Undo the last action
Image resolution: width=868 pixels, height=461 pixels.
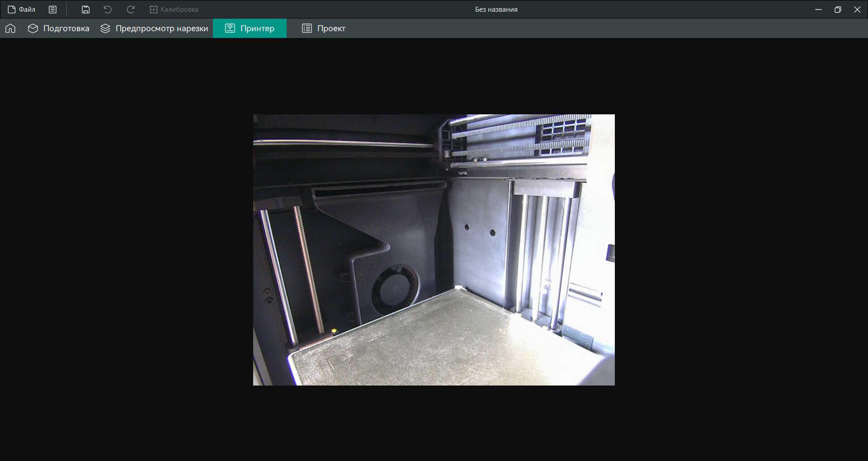108,9
